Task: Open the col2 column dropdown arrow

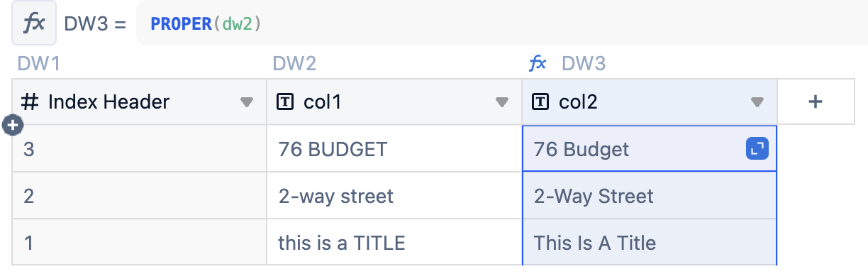Action: click(x=757, y=102)
